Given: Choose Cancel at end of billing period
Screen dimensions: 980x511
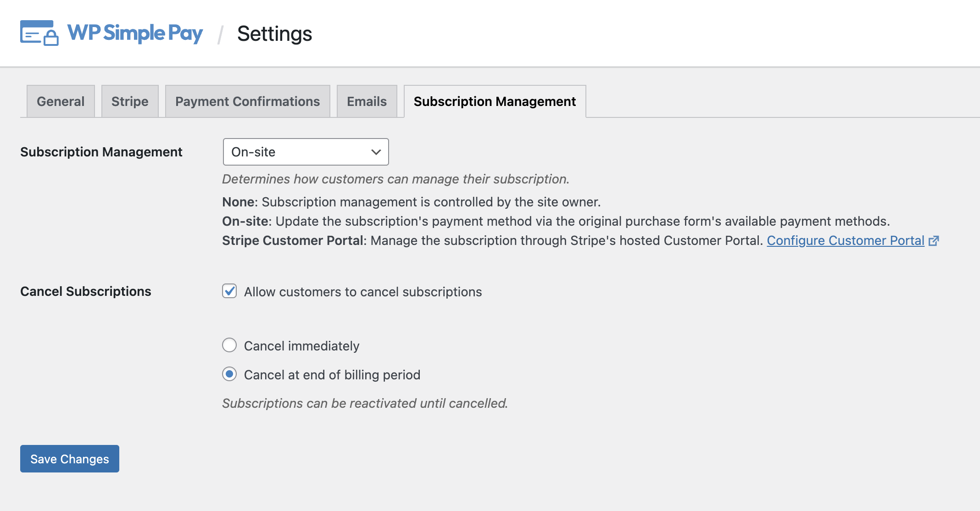Looking at the screenshot, I should pyautogui.click(x=229, y=374).
